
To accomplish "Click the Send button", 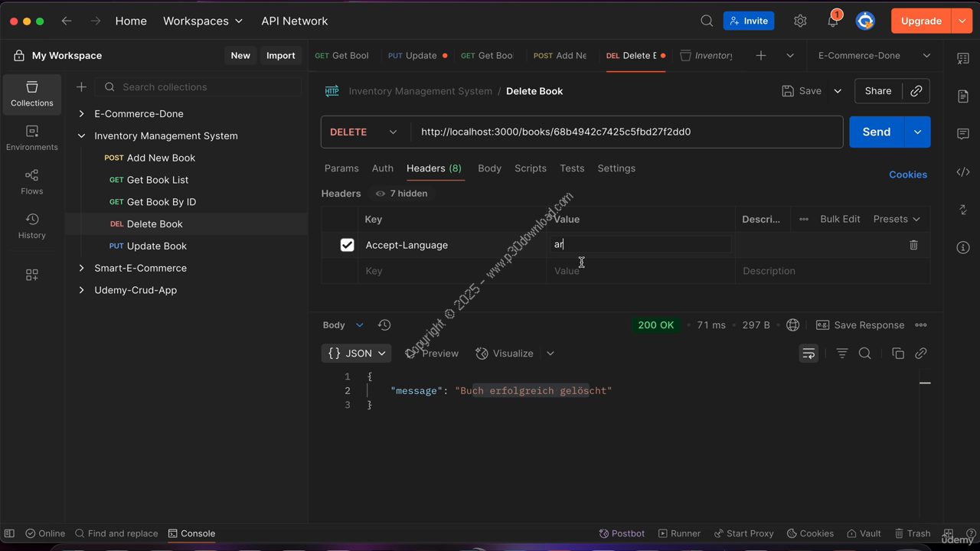I will click(876, 132).
